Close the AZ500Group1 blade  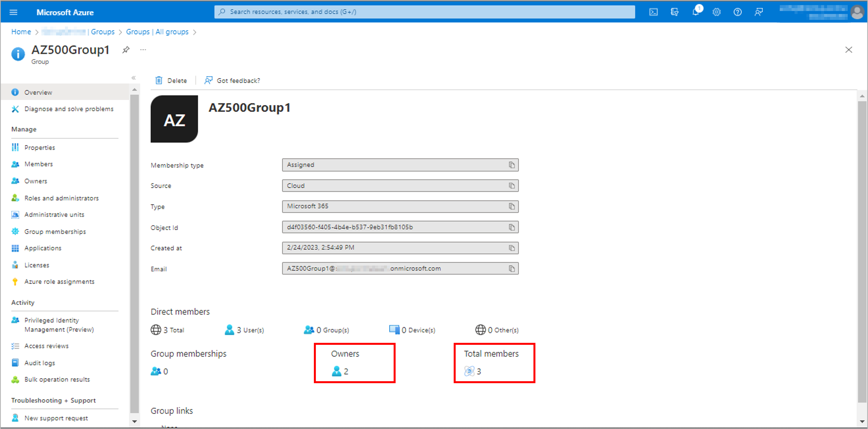(849, 50)
